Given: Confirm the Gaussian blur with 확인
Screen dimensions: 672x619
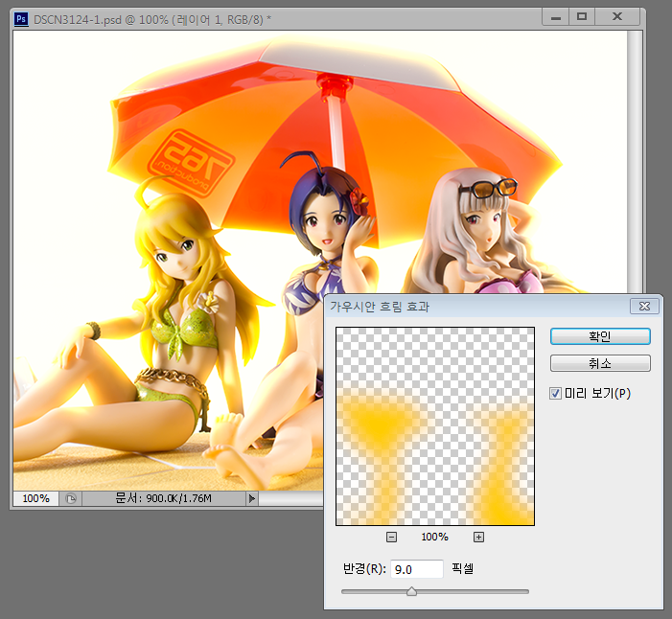Looking at the screenshot, I should pyautogui.click(x=600, y=336).
